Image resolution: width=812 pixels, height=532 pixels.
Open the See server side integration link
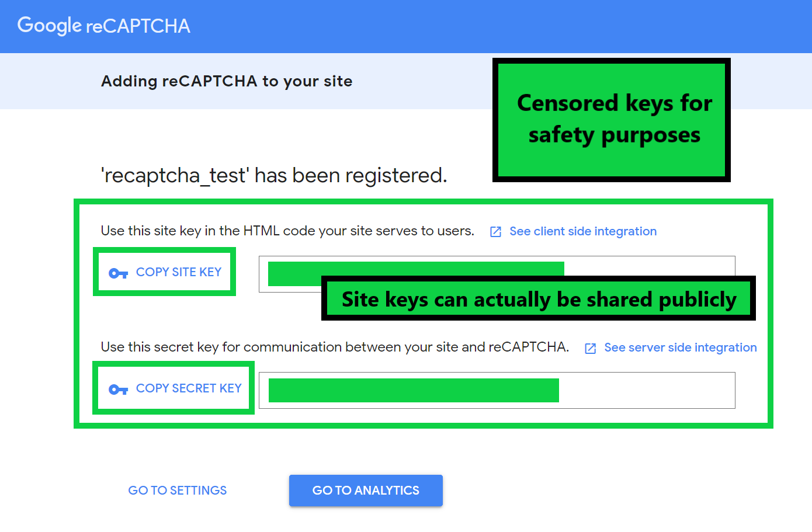680,347
